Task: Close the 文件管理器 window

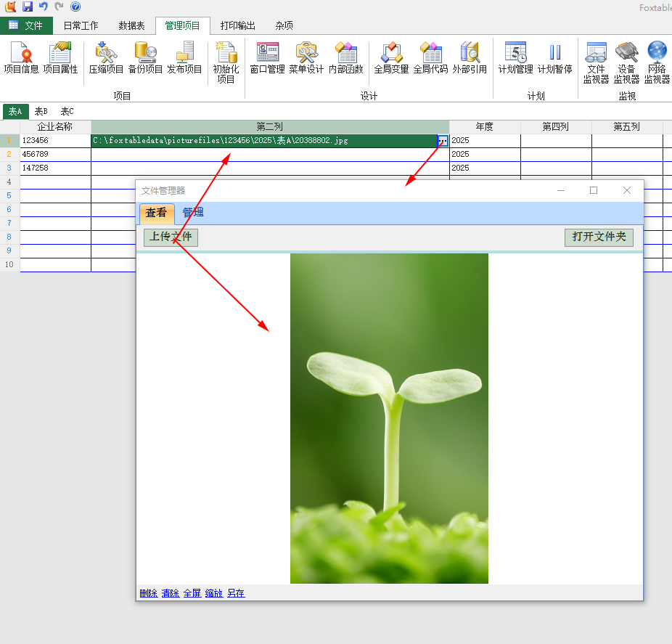Action: click(x=626, y=190)
